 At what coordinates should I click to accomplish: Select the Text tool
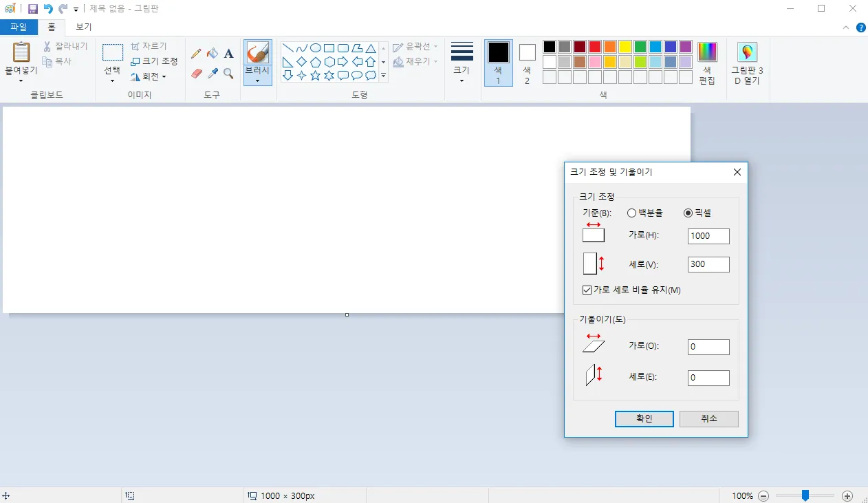pos(228,53)
